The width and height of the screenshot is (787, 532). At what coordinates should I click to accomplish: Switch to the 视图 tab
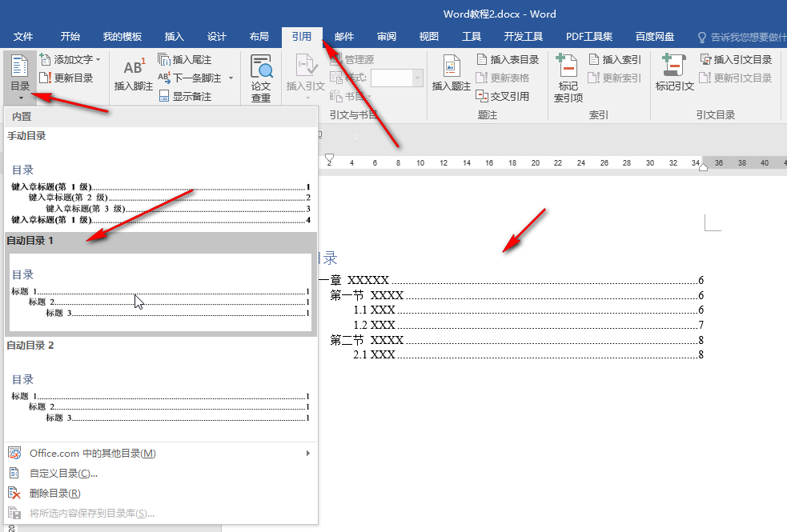click(x=429, y=37)
